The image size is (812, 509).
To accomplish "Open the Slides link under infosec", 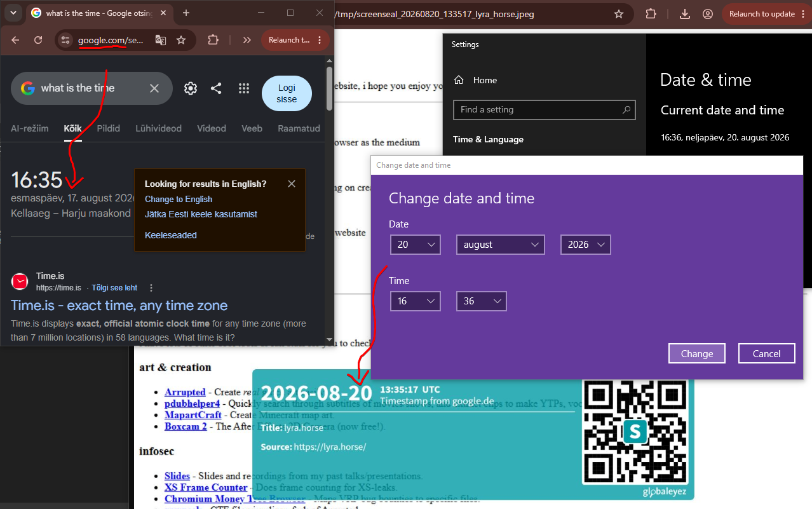I will 177,476.
